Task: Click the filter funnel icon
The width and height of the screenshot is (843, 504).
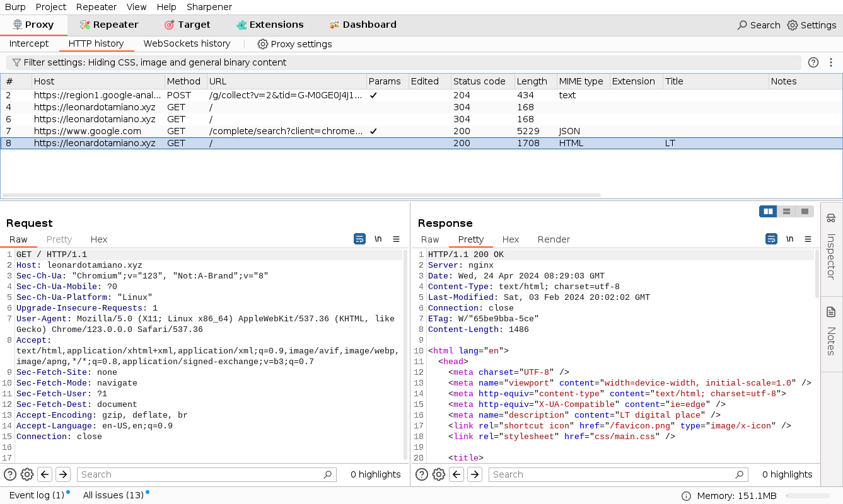Action: (x=16, y=62)
